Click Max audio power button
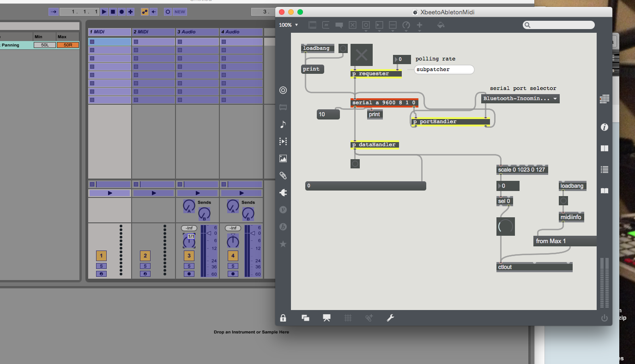The width and height of the screenshot is (635, 364). (x=604, y=318)
